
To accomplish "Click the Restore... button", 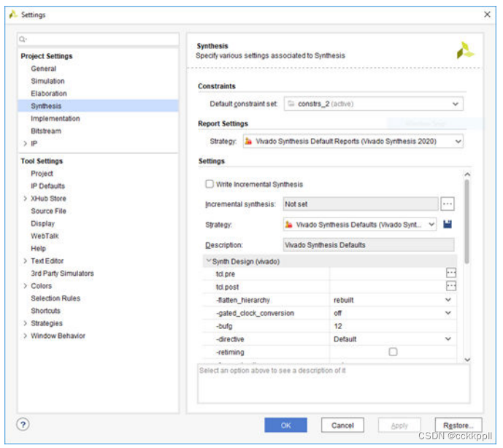I will coord(458,425).
